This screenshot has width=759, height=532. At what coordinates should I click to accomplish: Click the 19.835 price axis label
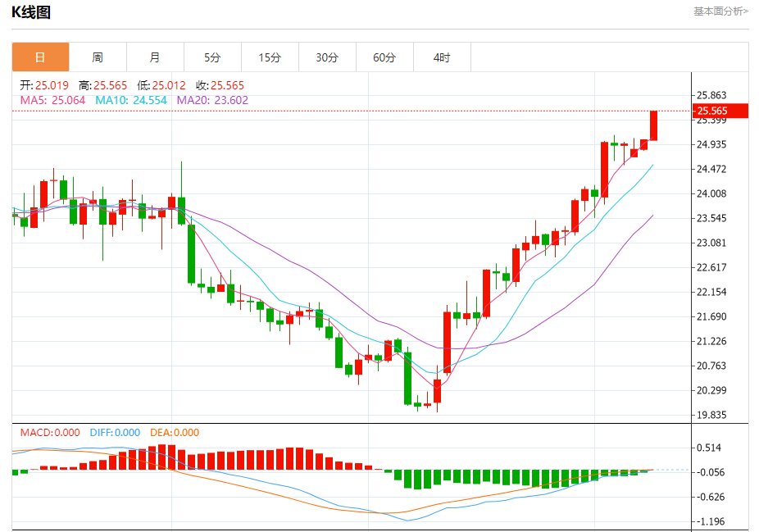711,415
